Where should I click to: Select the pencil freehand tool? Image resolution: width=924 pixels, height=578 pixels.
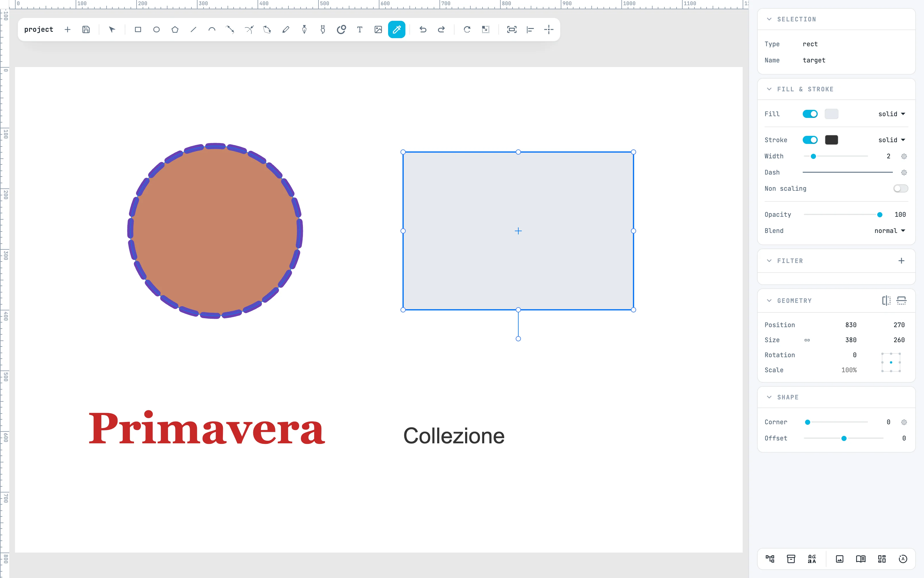tap(286, 29)
